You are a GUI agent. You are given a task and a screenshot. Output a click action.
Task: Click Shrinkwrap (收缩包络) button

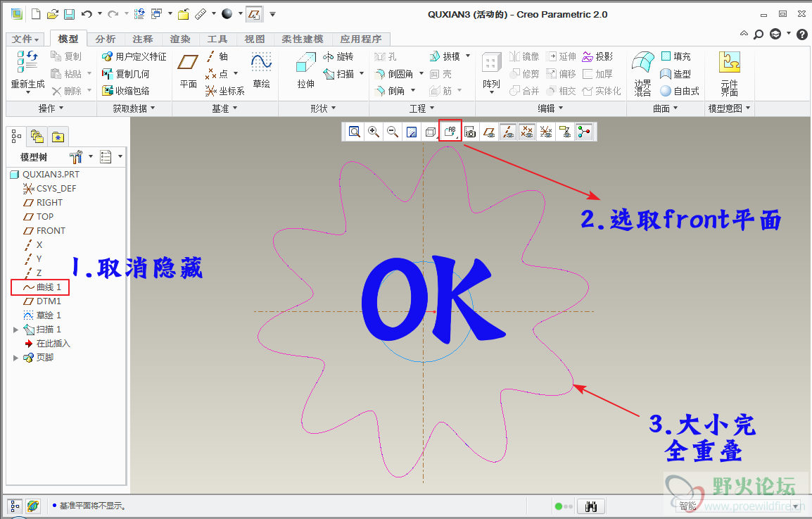coord(126,92)
